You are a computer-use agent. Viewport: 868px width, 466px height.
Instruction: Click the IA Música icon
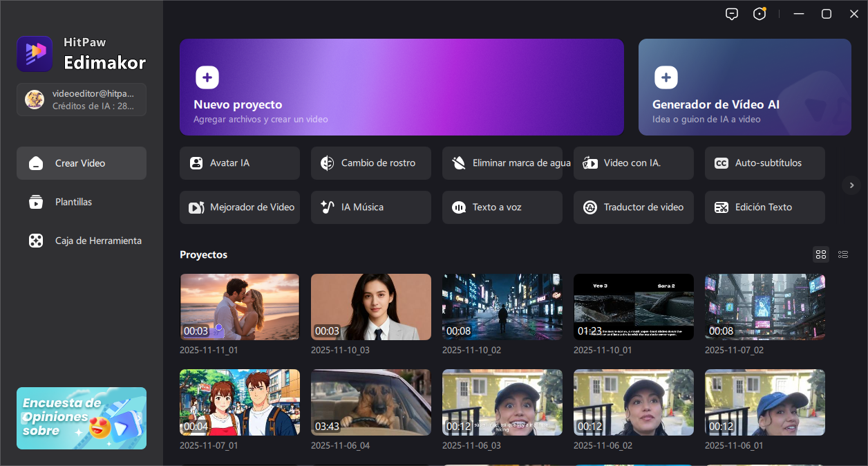point(328,207)
